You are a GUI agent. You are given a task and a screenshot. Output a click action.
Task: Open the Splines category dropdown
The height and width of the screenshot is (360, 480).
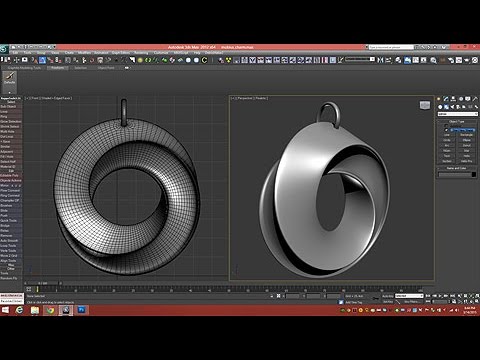coord(458,114)
